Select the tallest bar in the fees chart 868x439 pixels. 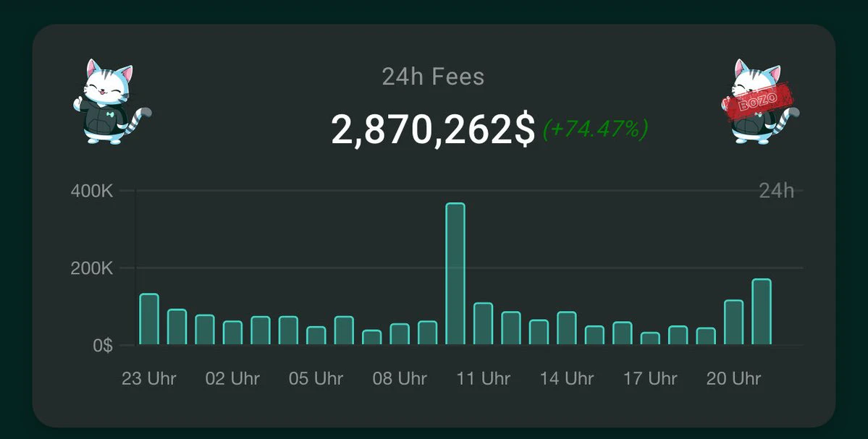click(455, 273)
